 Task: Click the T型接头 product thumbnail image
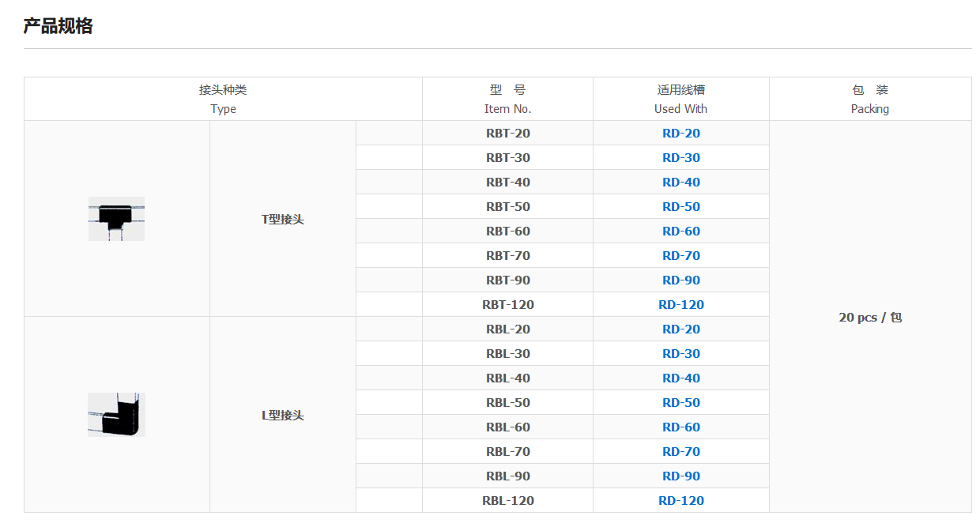tap(116, 219)
